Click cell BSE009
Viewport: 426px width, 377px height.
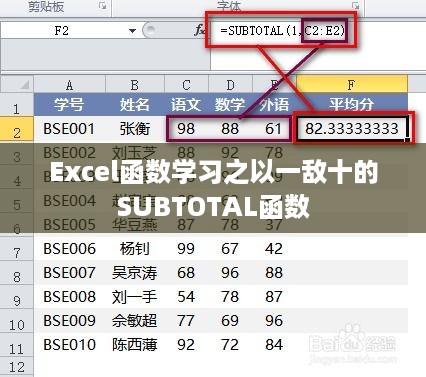[x=69, y=321]
